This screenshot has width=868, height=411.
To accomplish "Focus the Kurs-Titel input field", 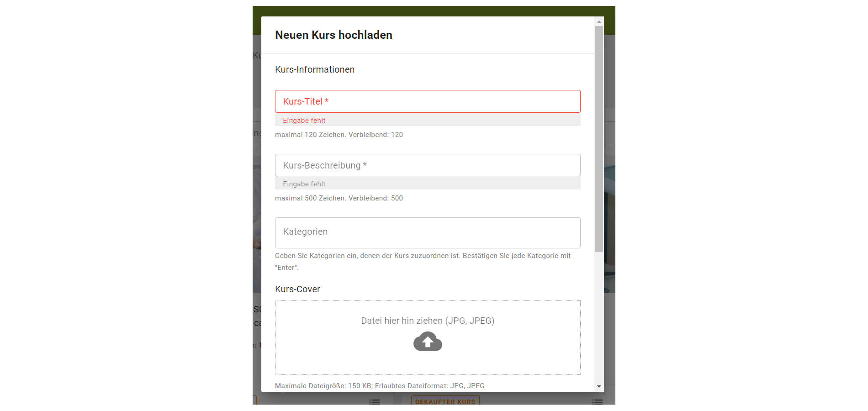I will [428, 101].
